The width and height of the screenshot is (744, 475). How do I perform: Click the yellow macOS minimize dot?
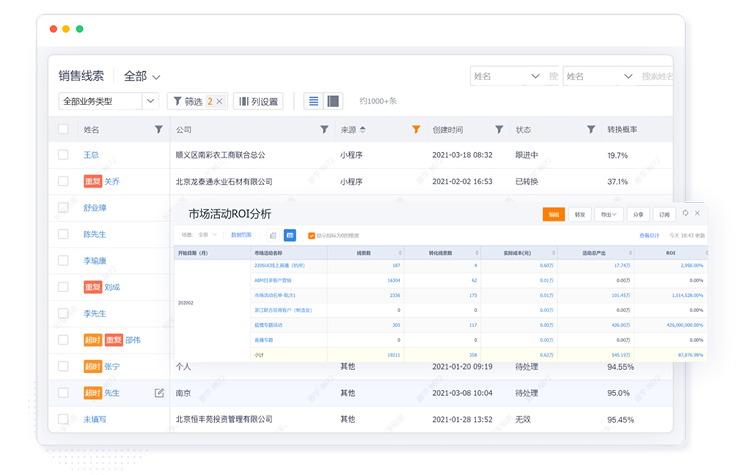(x=66, y=29)
